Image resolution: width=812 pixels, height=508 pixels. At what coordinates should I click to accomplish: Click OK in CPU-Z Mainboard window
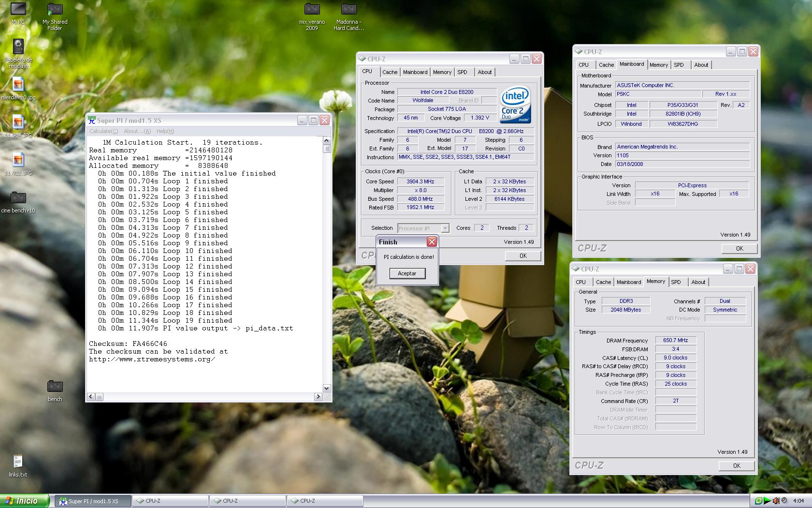[x=739, y=248]
